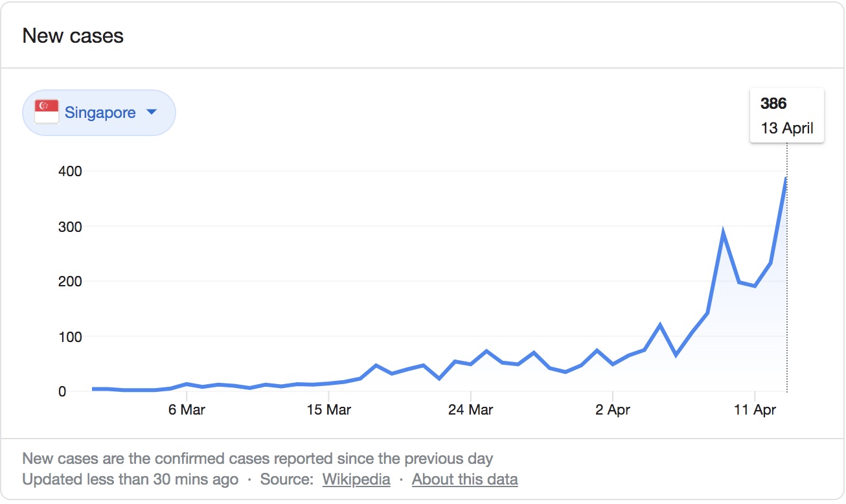This screenshot has height=504, width=846.
Task: Click the line's earlier spike near 300 cases
Action: 723,232
